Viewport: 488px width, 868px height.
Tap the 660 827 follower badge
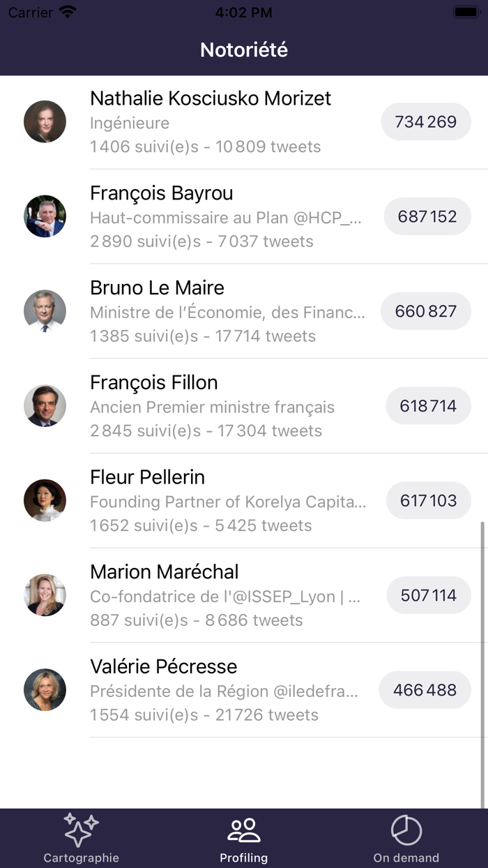pyautogui.click(x=426, y=311)
